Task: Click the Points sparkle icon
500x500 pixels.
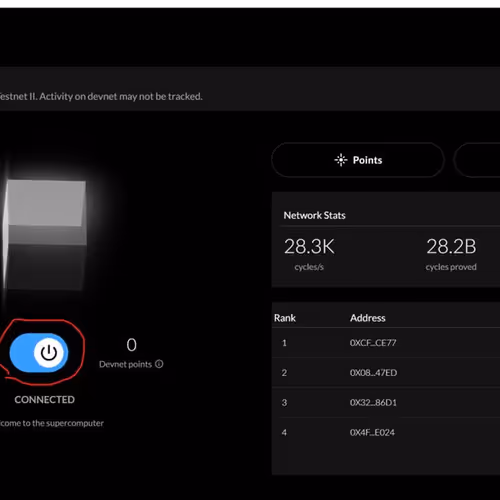Action: (x=341, y=160)
